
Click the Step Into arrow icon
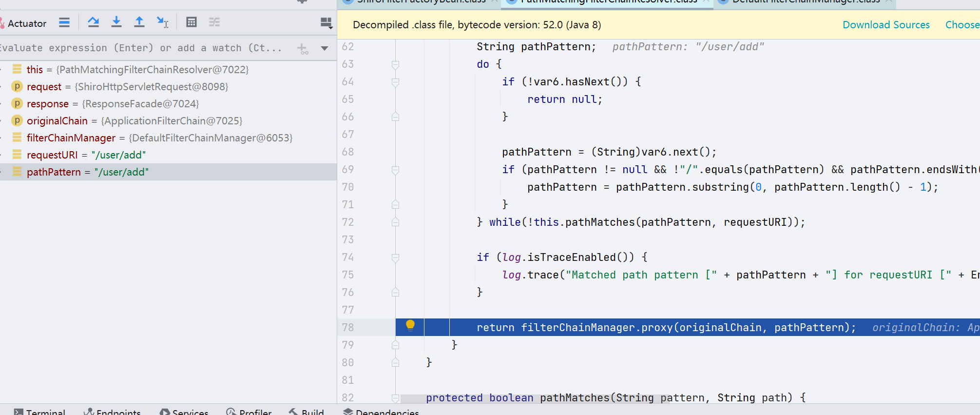click(116, 22)
